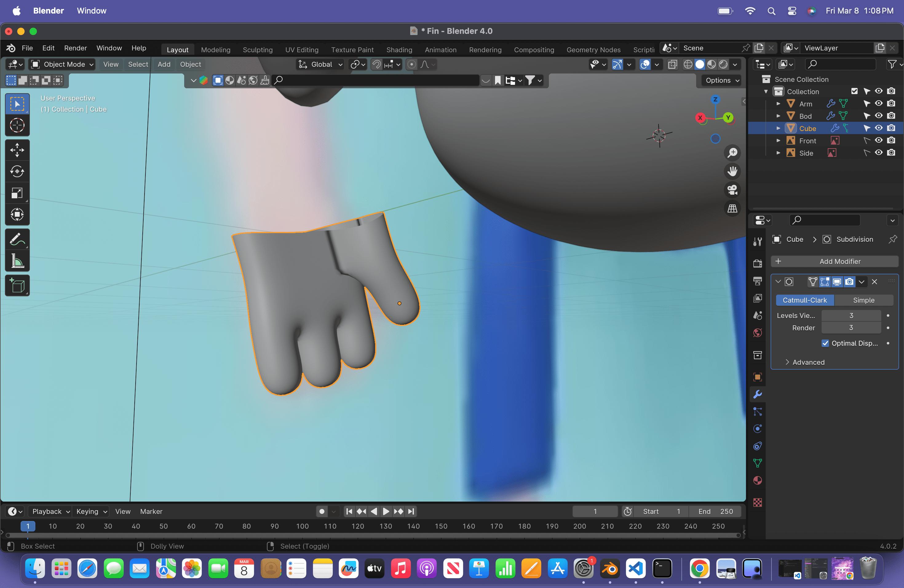
Task: Toggle Optimal Display checkbox
Action: [825, 343]
